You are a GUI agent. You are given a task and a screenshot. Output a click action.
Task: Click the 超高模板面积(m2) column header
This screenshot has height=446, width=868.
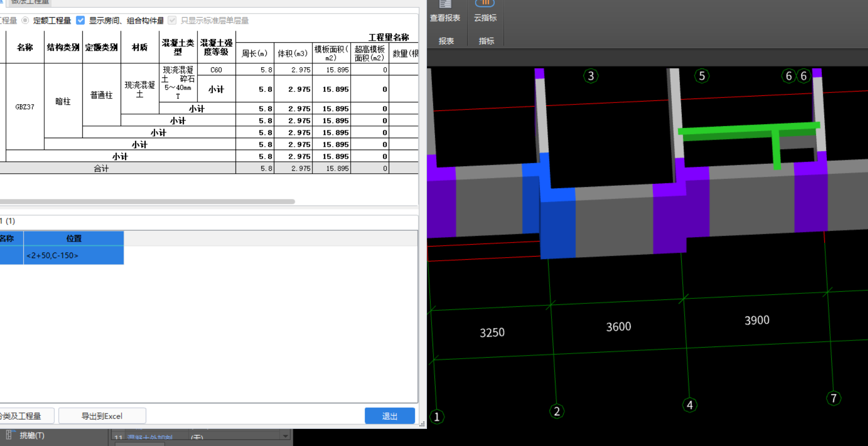tap(370, 53)
